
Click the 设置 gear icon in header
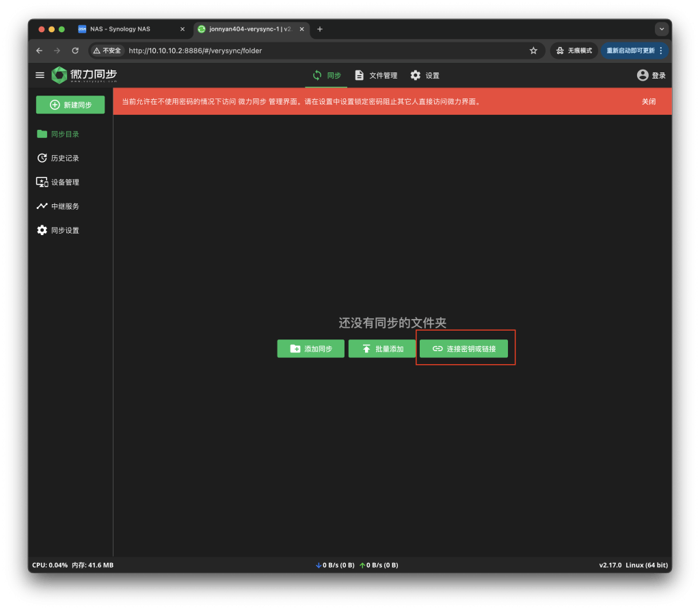415,75
